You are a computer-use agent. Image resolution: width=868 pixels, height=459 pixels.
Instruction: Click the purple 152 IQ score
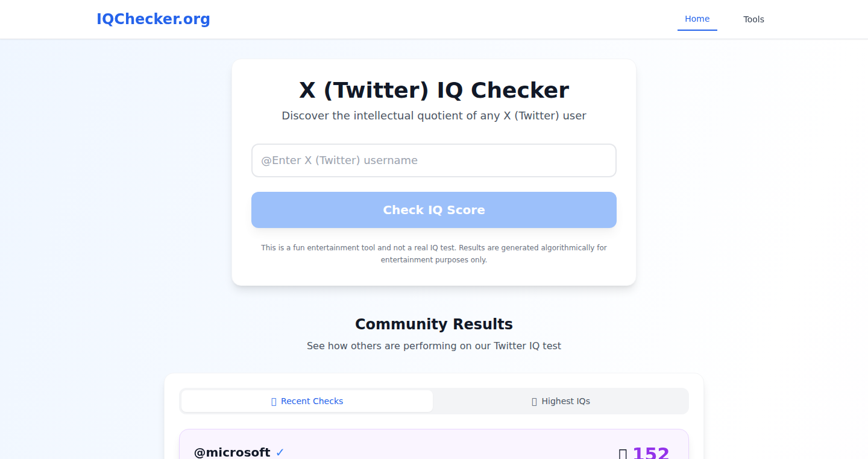click(x=651, y=453)
